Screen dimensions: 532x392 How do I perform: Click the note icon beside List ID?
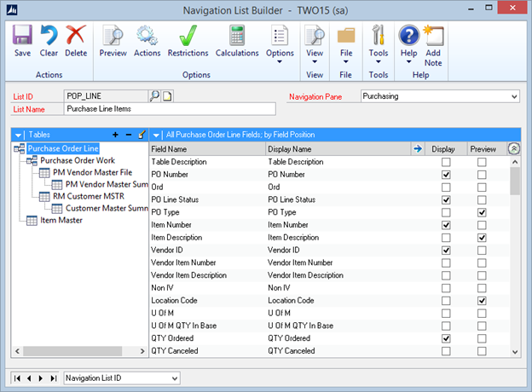167,96
